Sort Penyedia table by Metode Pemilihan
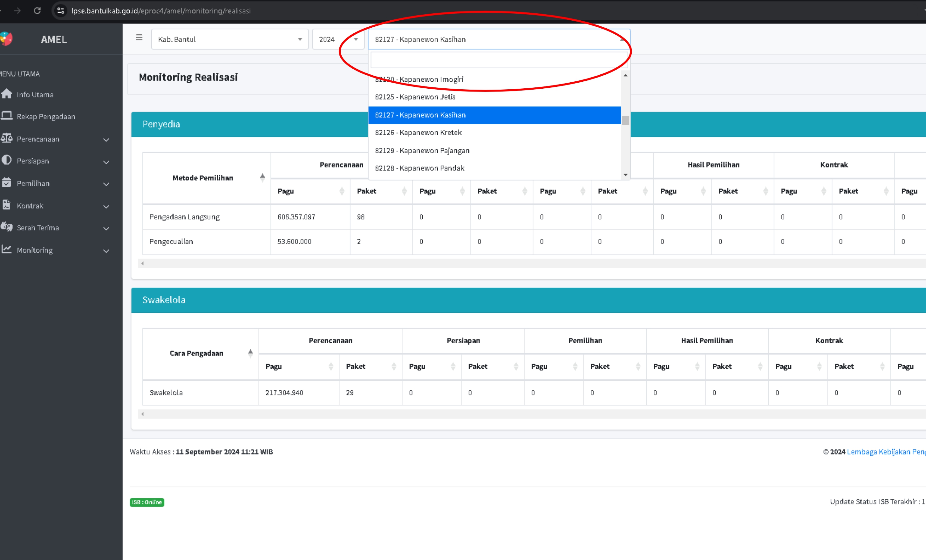 coord(262,178)
